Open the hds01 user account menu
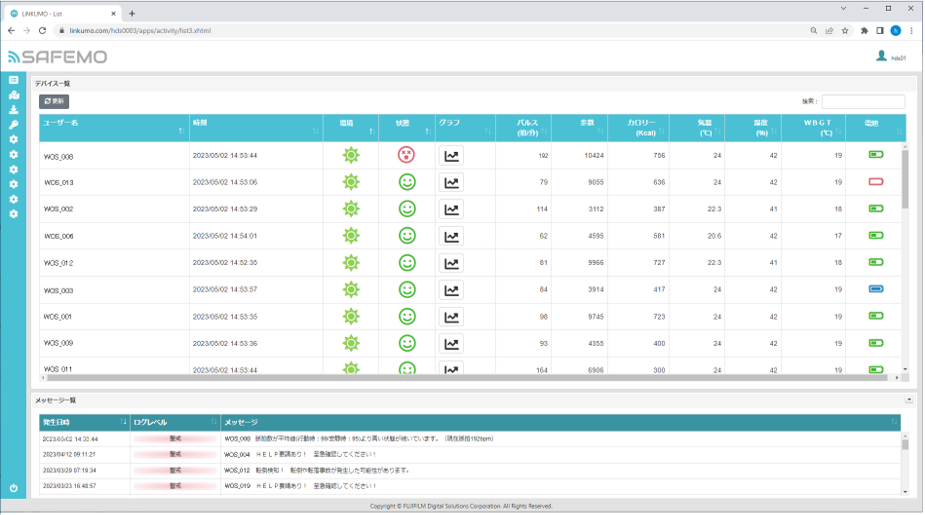This screenshot has height=515, width=925. [x=891, y=57]
